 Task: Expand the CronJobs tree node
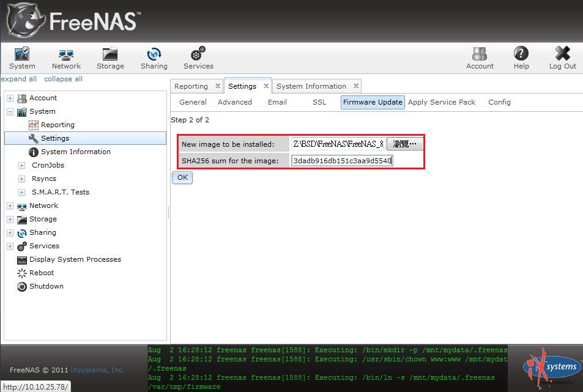tap(21, 165)
